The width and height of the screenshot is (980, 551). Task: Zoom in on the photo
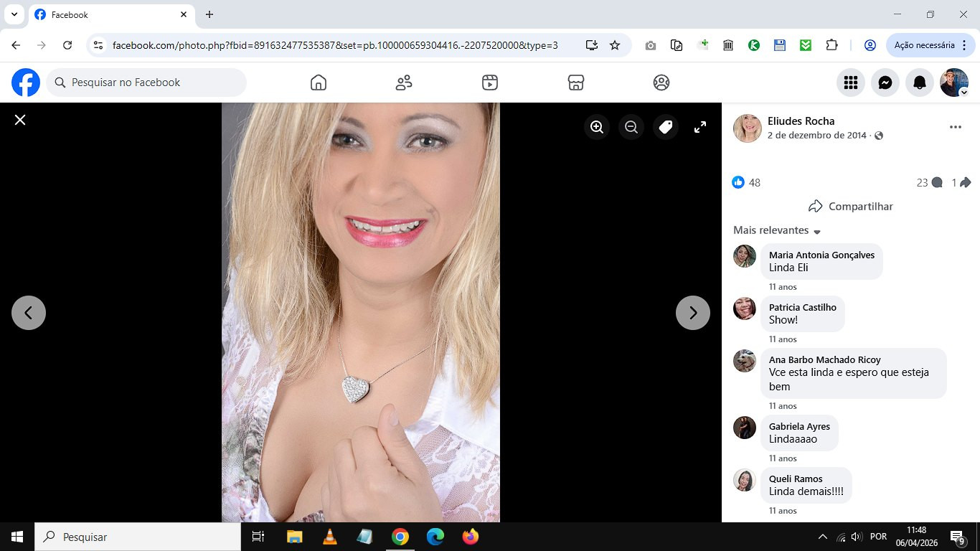pyautogui.click(x=596, y=127)
